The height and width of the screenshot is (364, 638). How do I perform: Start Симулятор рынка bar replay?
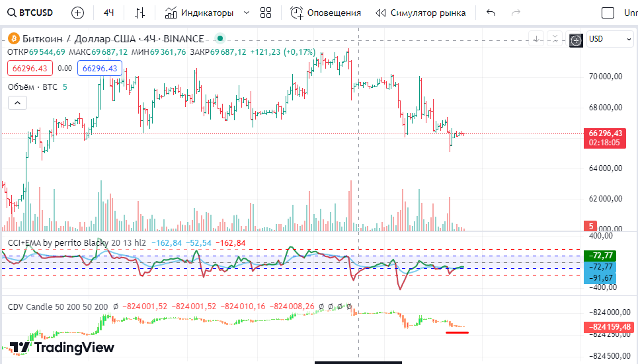click(420, 13)
